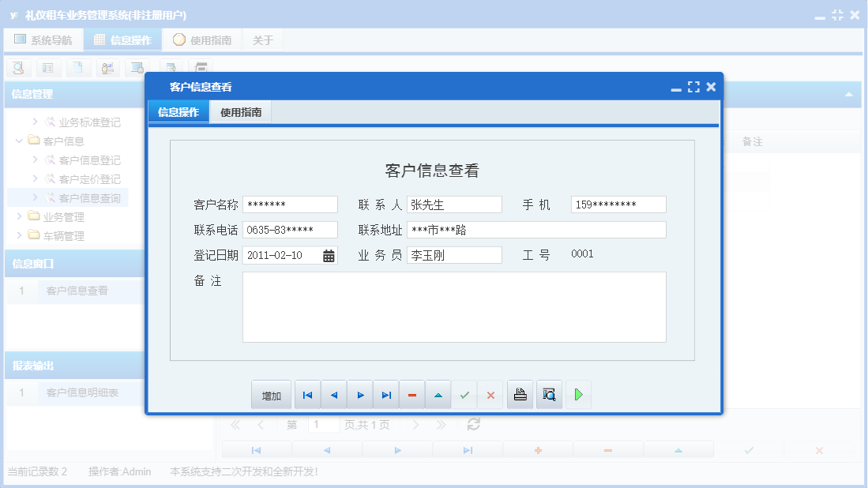Open print preview for customer info

(548, 394)
